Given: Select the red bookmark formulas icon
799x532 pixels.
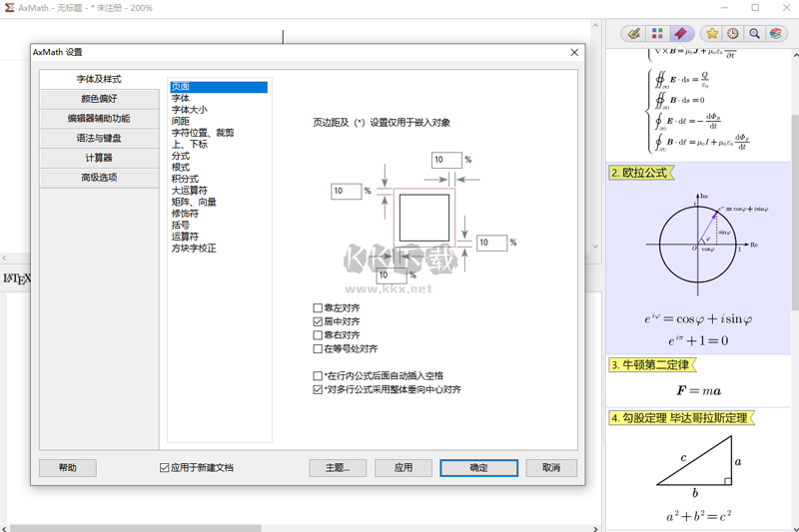Looking at the screenshot, I should [x=679, y=33].
